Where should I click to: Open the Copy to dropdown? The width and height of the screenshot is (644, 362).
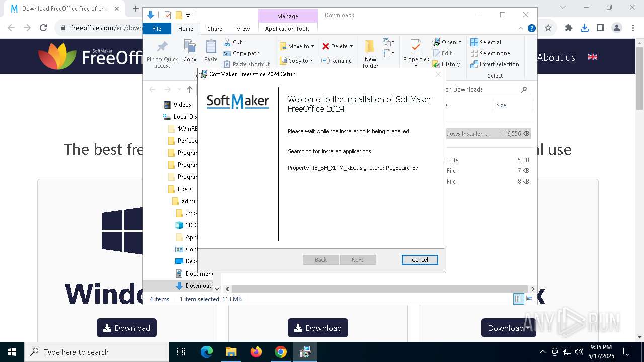pyautogui.click(x=297, y=61)
